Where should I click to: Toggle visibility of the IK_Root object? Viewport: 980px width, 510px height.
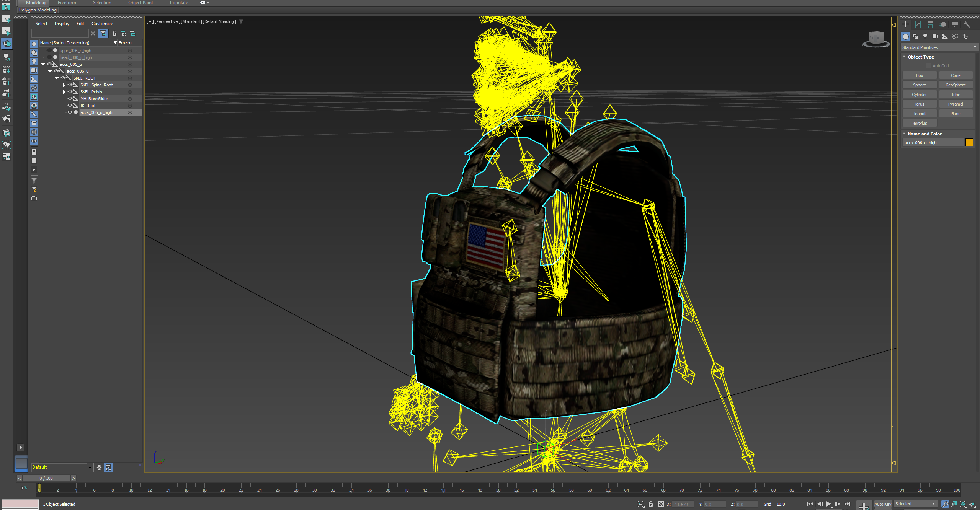[x=70, y=106]
